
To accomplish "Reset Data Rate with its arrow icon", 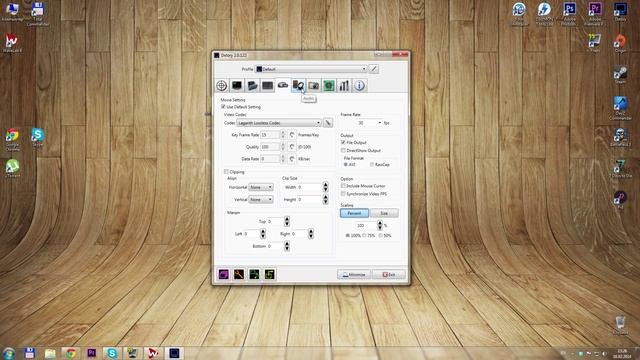I will pyautogui.click(x=292, y=159).
